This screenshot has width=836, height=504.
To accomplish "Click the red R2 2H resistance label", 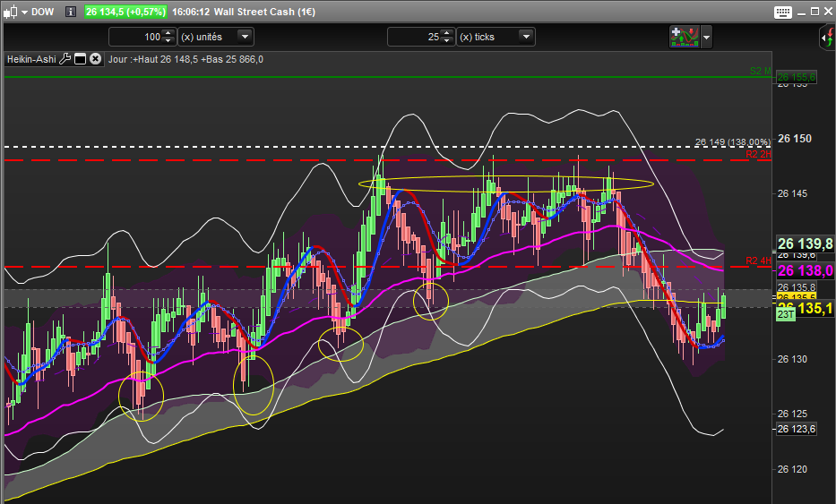I will click(x=758, y=155).
